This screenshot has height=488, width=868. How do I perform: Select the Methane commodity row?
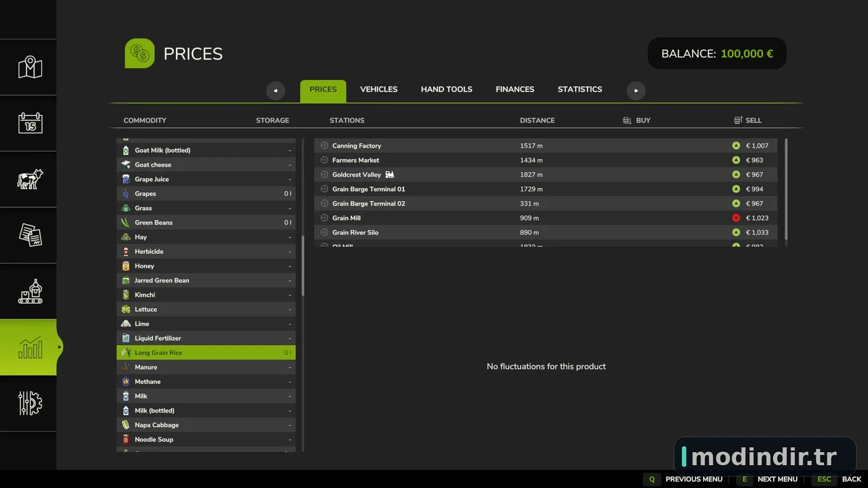(x=206, y=382)
